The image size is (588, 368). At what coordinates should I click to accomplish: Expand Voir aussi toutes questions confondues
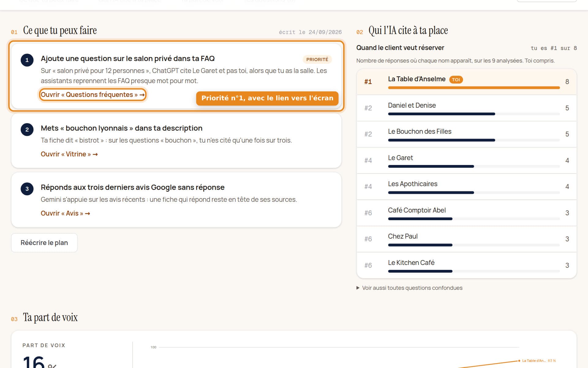[409, 288]
